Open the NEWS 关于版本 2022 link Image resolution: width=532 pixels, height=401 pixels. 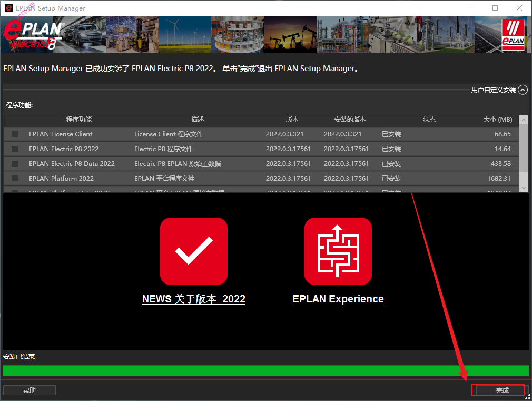(x=194, y=299)
